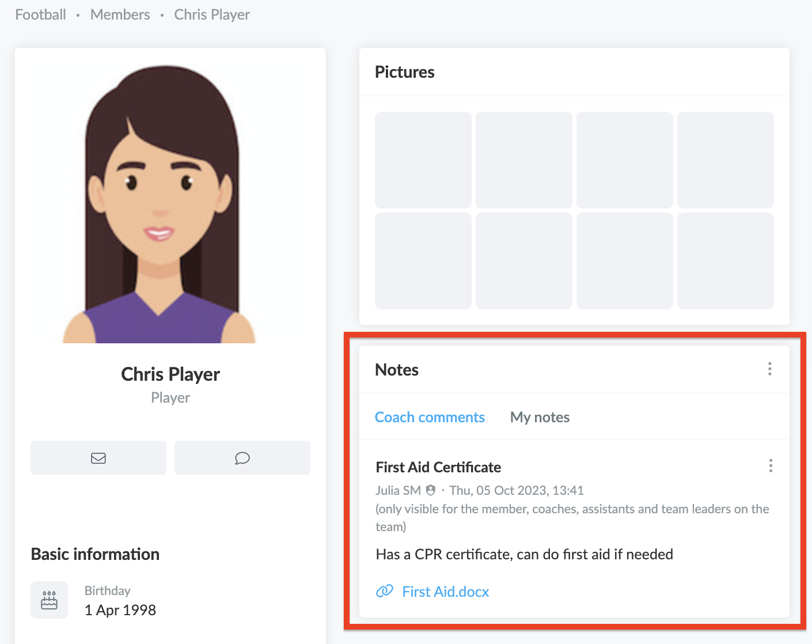Navigate to Members in the breadcrumb
The width and height of the screenshot is (812, 644).
point(120,14)
